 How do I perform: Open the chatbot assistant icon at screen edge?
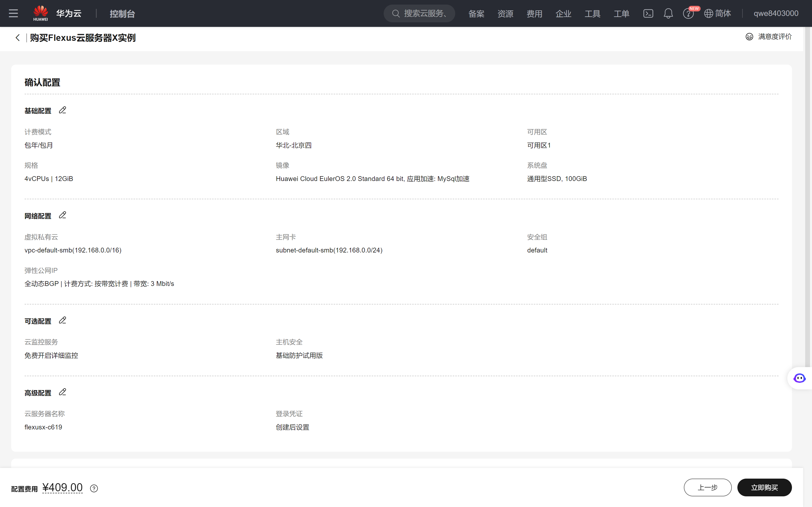[x=800, y=378]
